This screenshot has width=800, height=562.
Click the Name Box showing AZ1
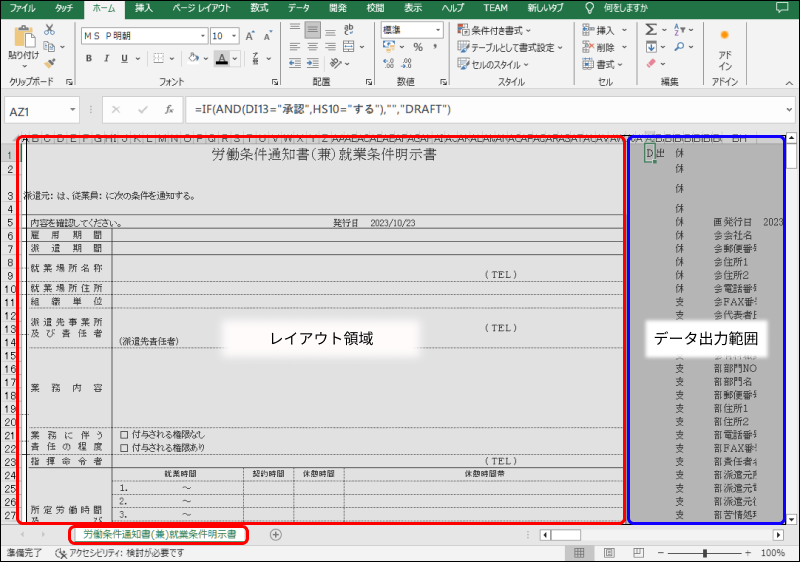click(x=40, y=109)
